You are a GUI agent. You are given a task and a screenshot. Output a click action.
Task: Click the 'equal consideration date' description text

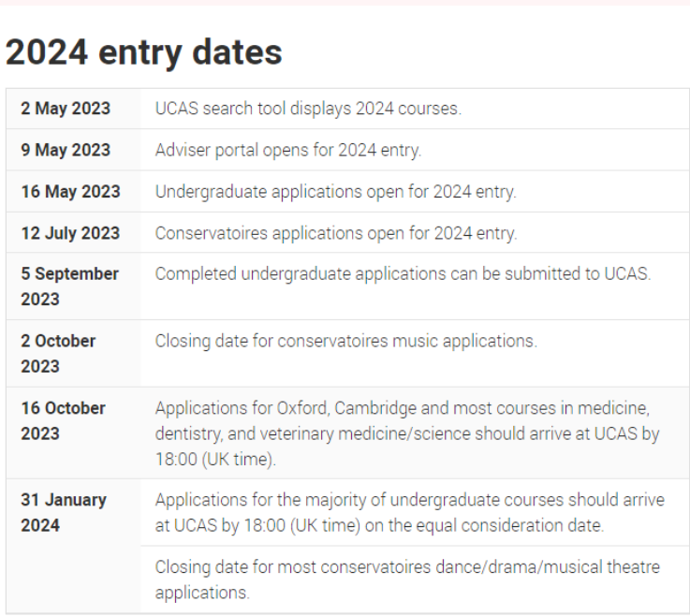point(410,513)
